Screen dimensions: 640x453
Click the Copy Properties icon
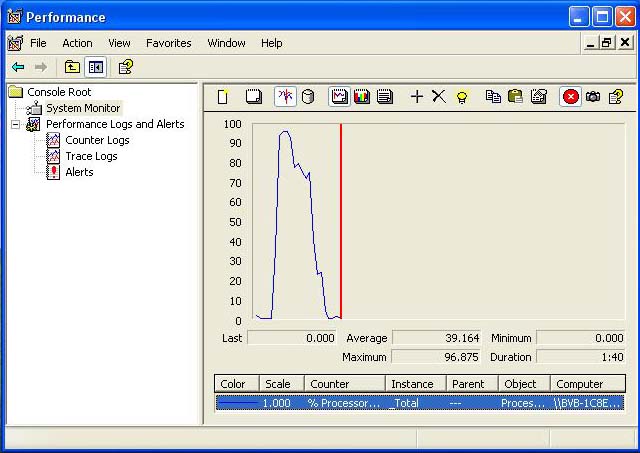tap(493, 97)
